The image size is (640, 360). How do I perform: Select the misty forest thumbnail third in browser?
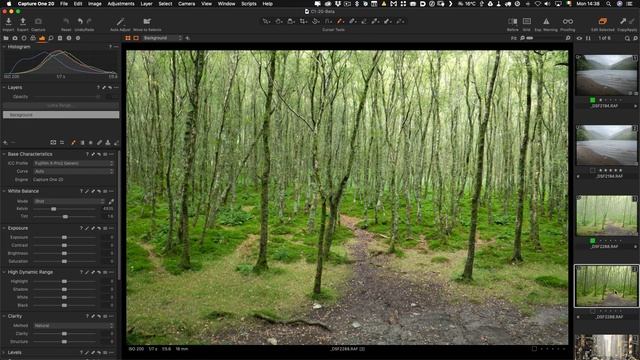point(606,216)
